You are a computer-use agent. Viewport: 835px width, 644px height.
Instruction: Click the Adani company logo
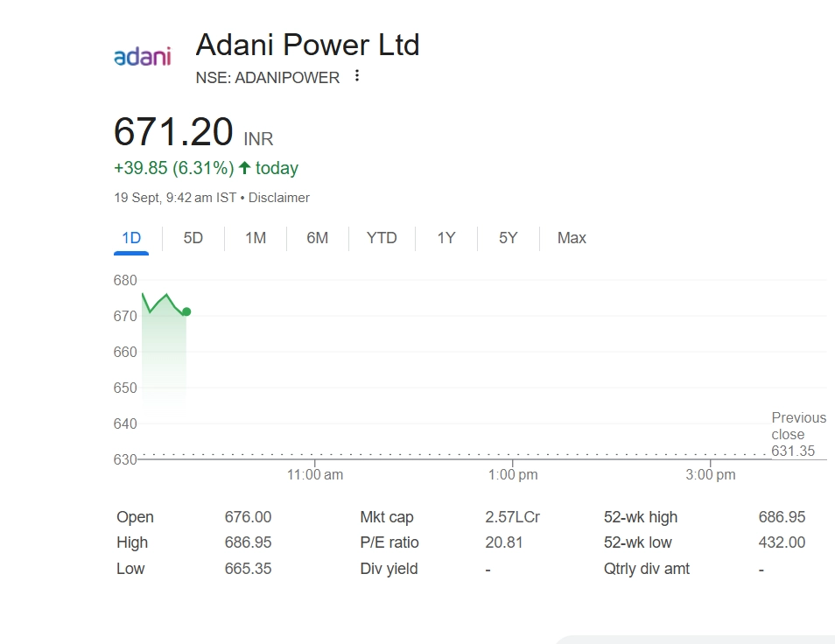coord(143,56)
